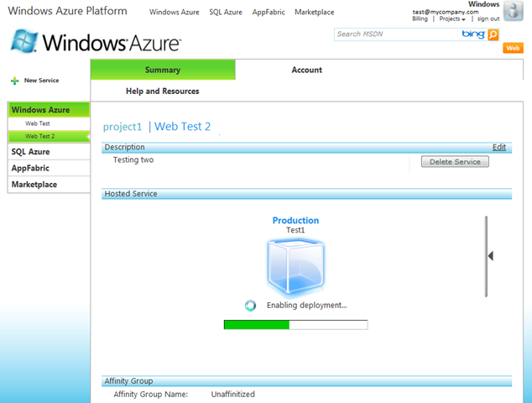The image size is (532, 403).
Task: Open AppFabric in top navigation
Action: coord(269,13)
